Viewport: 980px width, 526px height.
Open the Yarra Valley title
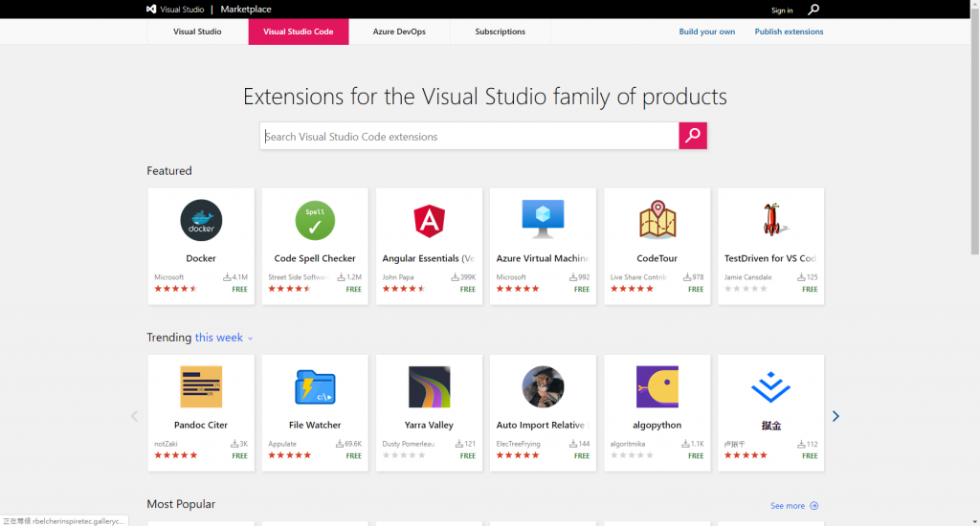click(x=429, y=425)
